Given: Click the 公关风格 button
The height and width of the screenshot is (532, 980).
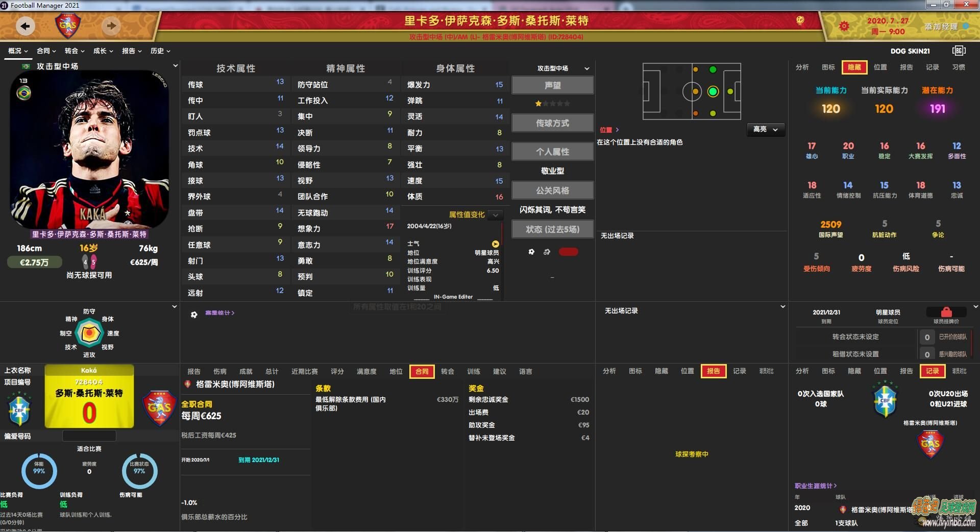Looking at the screenshot, I should pyautogui.click(x=553, y=190).
